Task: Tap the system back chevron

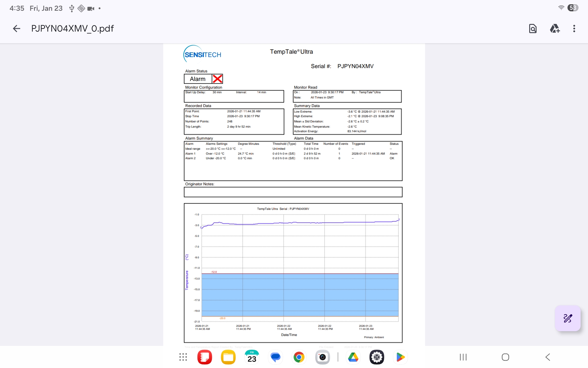Action: (x=548, y=357)
